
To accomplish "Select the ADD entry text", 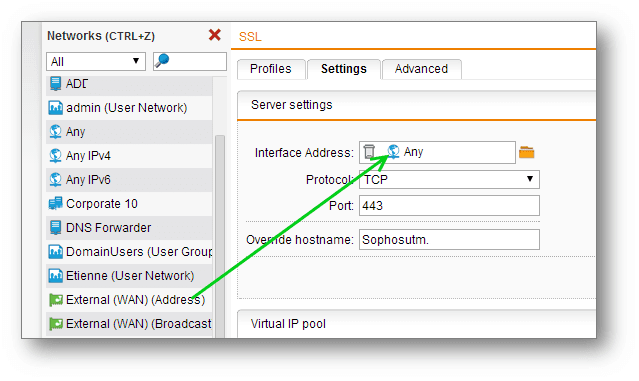I will (x=77, y=84).
